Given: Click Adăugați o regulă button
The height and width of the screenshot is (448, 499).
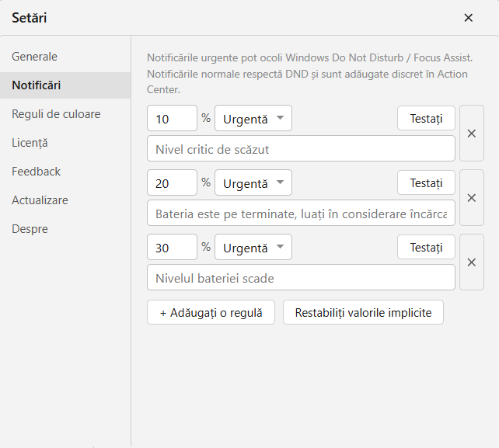Looking at the screenshot, I should [x=211, y=312].
